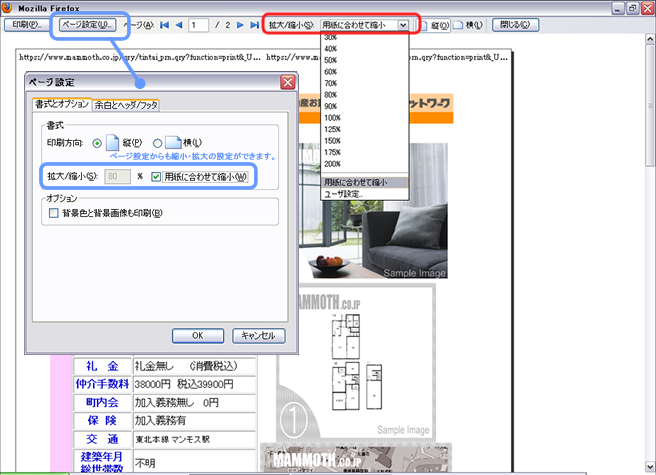The image size is (656, 475).
Task: Click 礼金 row label
Action: 102,366
